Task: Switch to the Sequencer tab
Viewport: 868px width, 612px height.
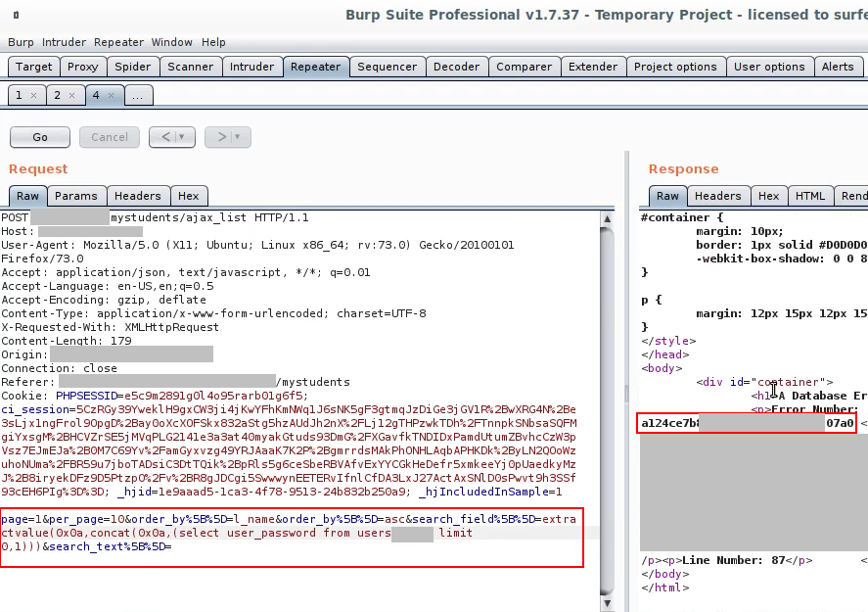Action: click(387, 67)
